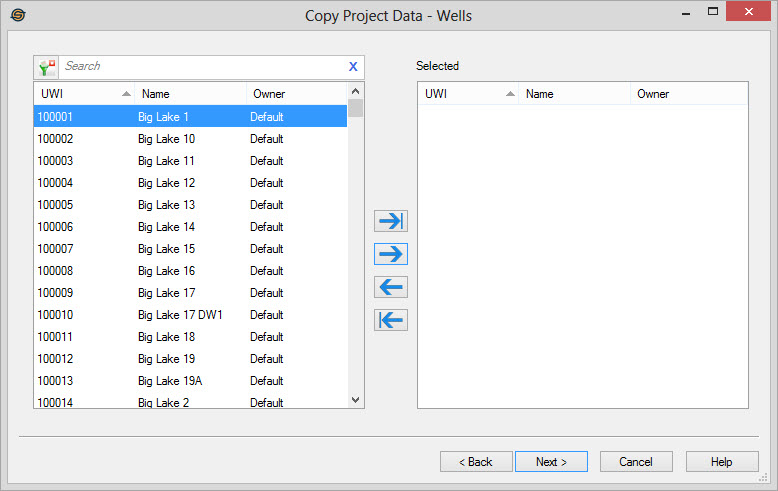Select well row 100001
Viewport: 778px width, 491px height.
click(191, 117)
